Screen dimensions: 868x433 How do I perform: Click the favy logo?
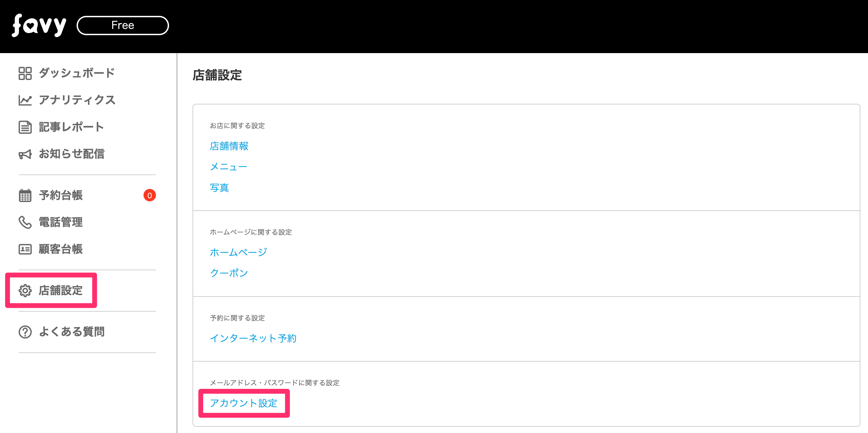click(39, 26)
